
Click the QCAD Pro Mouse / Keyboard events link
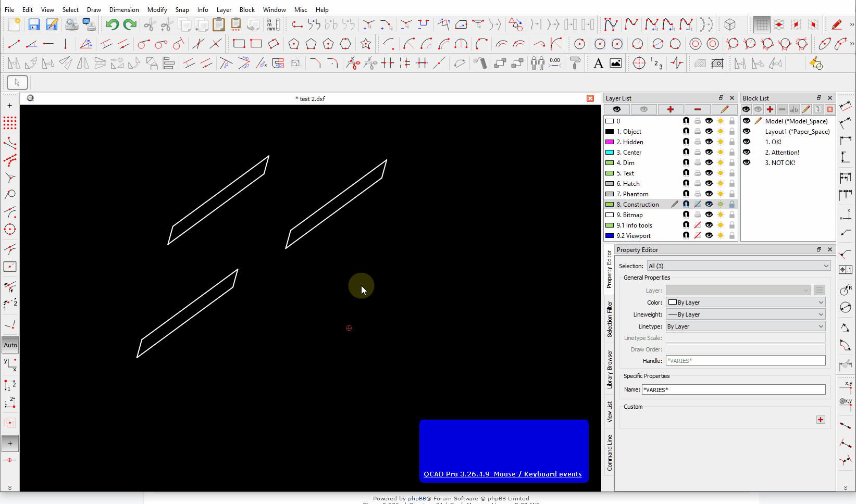point(502,474)
